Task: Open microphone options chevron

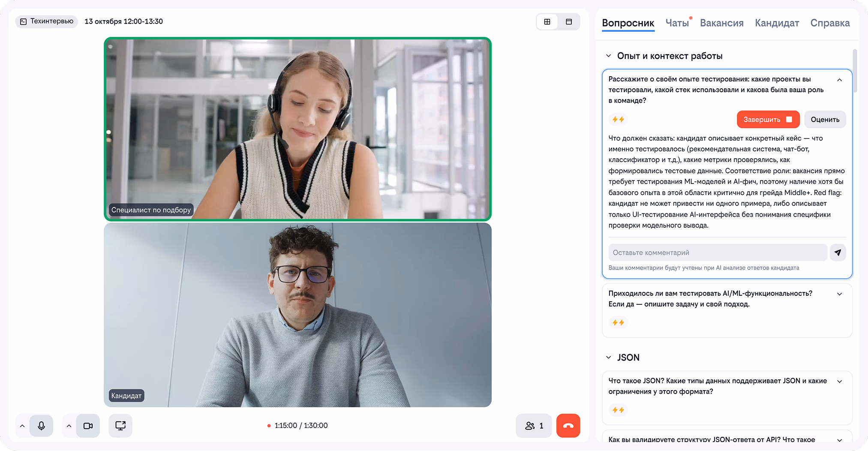Action: coord(22,426)
